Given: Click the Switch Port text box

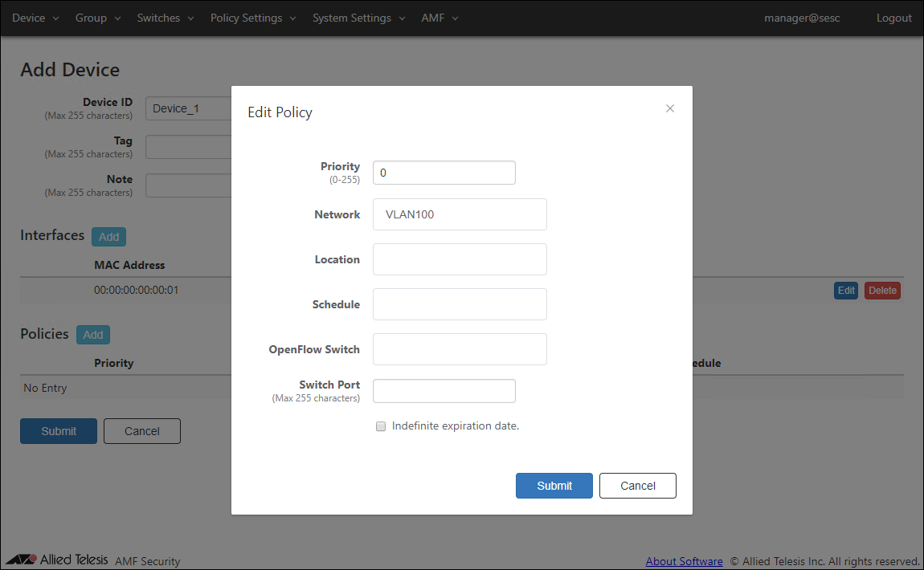Looking at the screenshot, I should (444, 391).
